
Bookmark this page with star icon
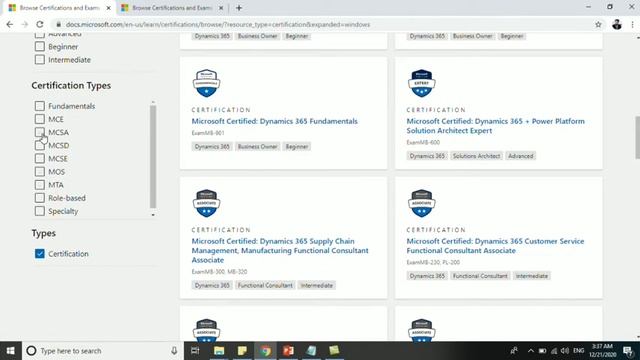598,24
